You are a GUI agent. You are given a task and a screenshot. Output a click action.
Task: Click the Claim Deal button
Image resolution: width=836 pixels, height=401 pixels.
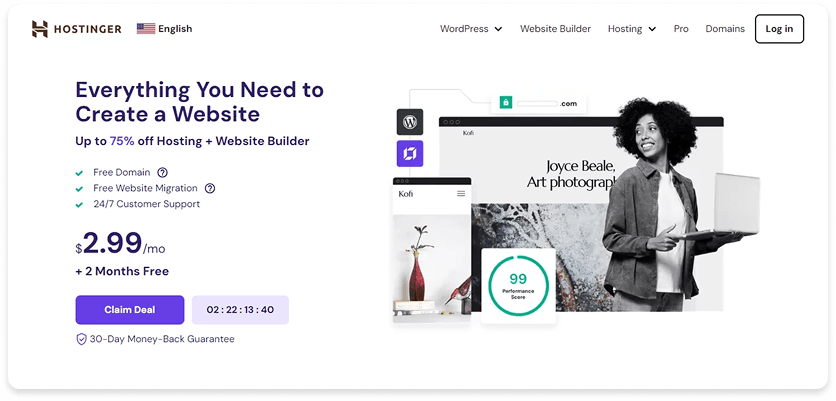(130, 310)
